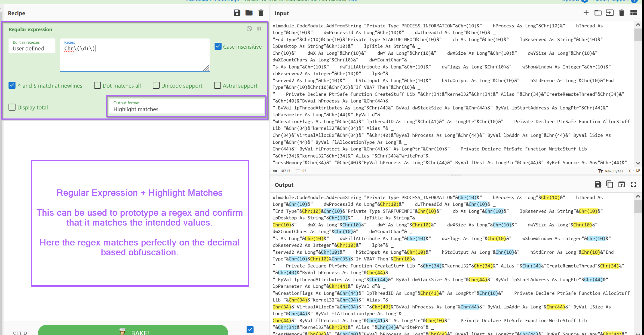Save output to file
644x335 pixels.
click(598, 184)
